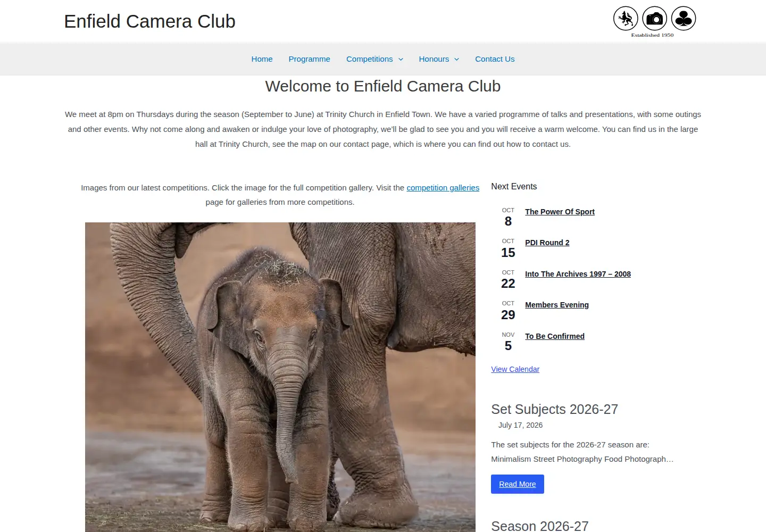Image resolution: width=766 pixels, height=532 pixels.
Task: Expand the Honours dropdown chevron
Action: pyautogui.click(x=456, y=59)
